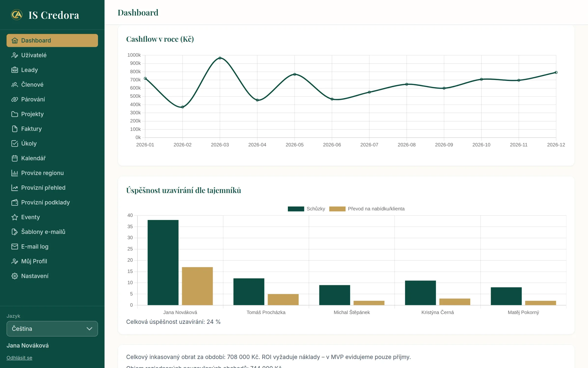Screen dimensions: 588x368
Task: Click the Projekty folder icon
Action: coord(15,114)
